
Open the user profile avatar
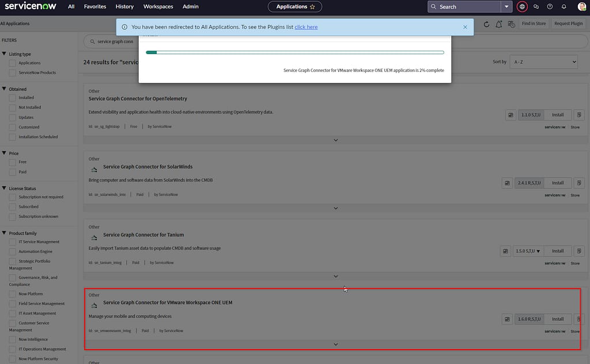(581, 6)
